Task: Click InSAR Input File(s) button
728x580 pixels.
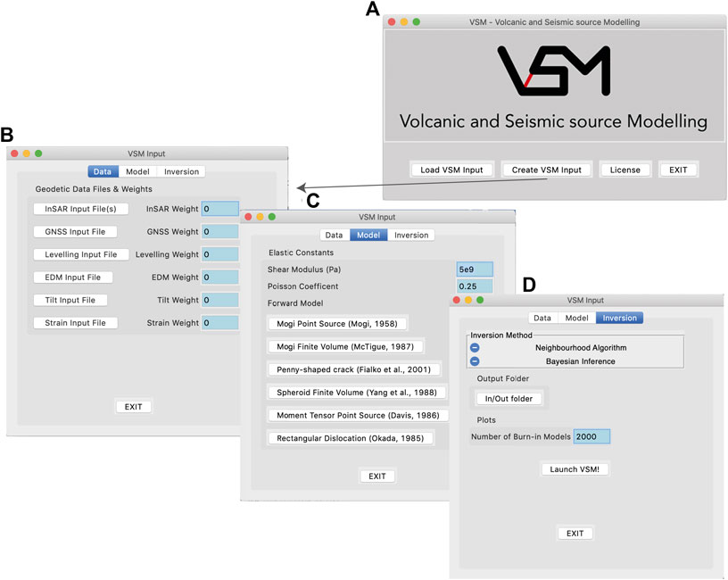Action: coord(81,209)
